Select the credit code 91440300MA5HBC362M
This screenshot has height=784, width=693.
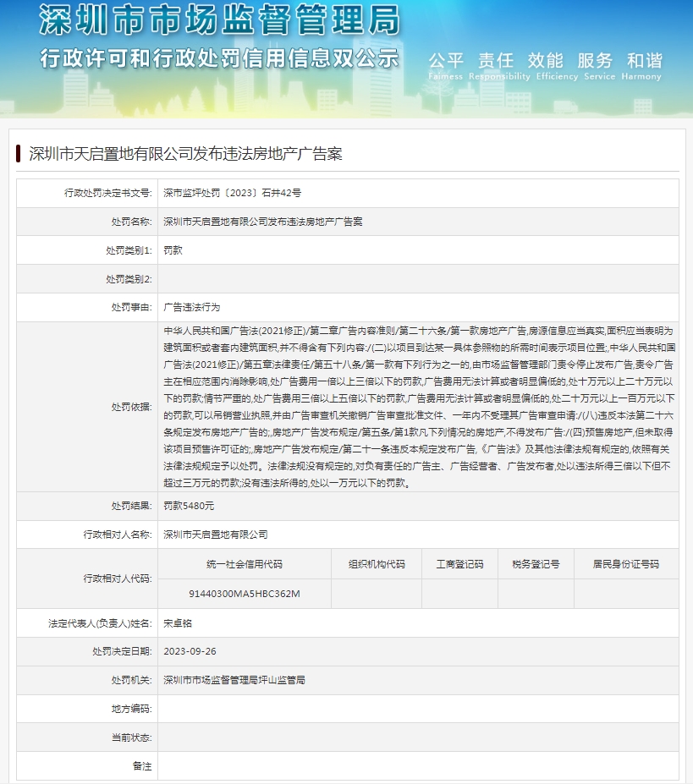[x=245, y=594]
